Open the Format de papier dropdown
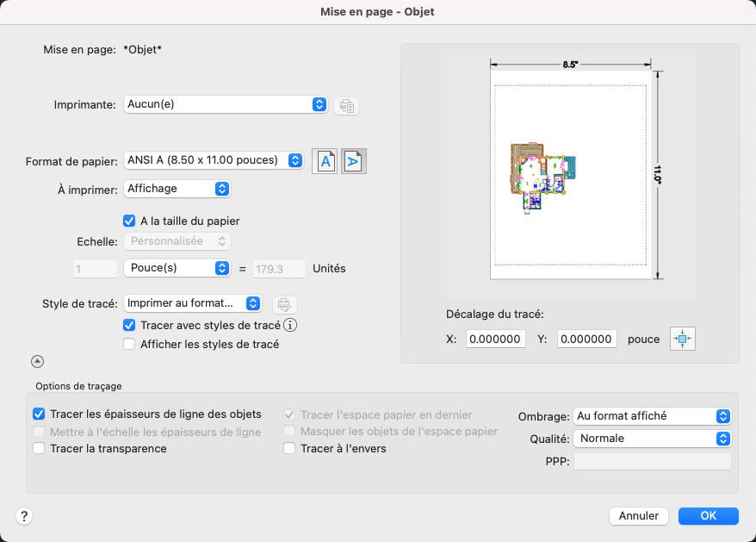Image resolution: width=756 pixels, height=542 pixels. tap(214, 160)
